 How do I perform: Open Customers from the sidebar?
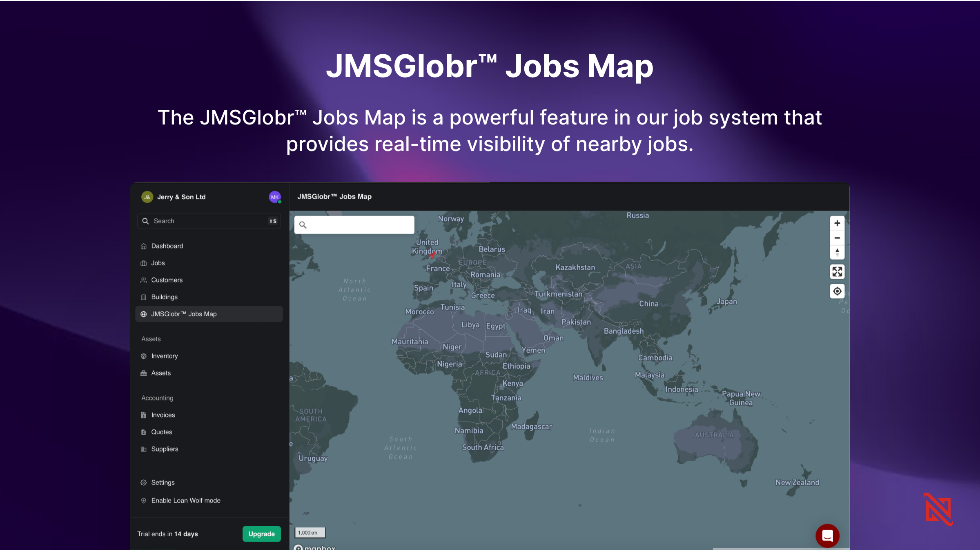click(167, 280)
